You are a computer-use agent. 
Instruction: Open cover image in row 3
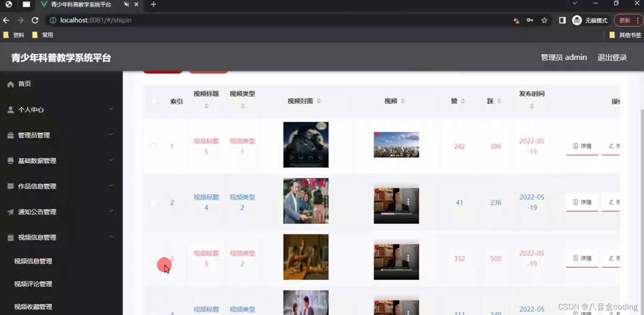coord(306,257)
